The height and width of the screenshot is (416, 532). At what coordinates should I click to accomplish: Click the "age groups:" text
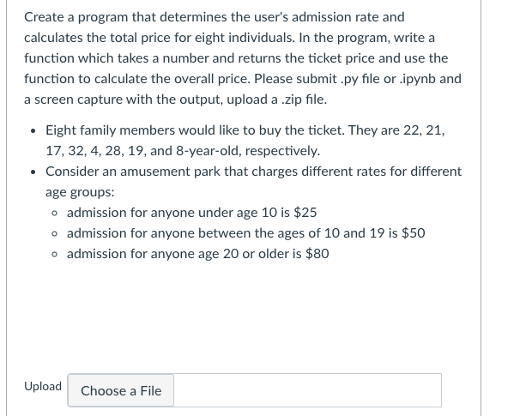(x=80, y=192)
